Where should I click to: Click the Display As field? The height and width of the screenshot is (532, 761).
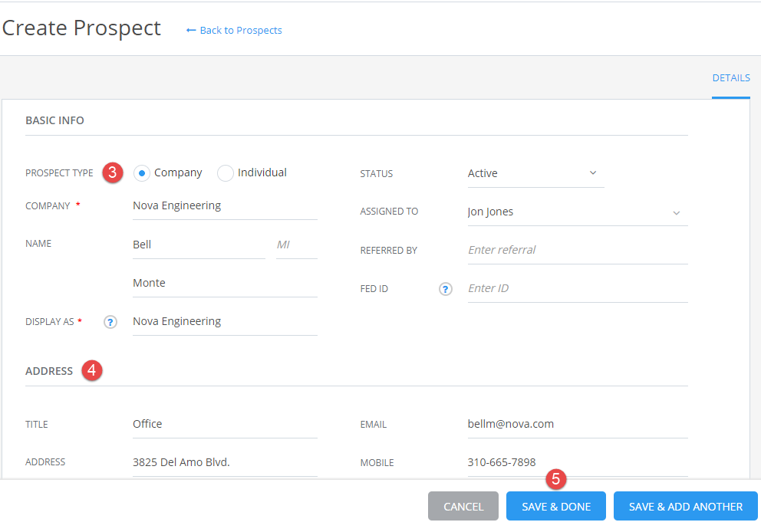pos(225,321)
